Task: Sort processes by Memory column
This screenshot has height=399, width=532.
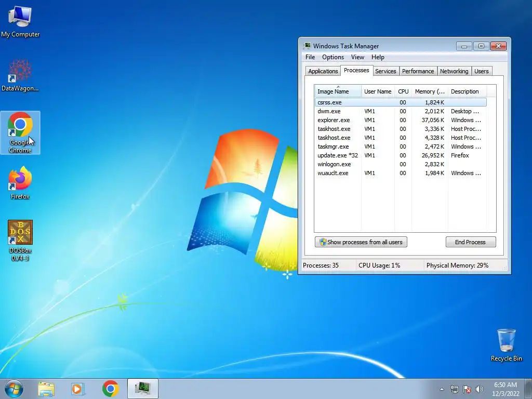Action: 430,91
